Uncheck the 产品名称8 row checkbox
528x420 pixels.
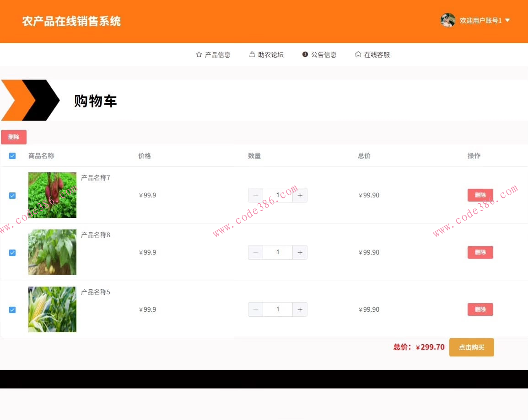pyautogui.click(x=12, y=252)
